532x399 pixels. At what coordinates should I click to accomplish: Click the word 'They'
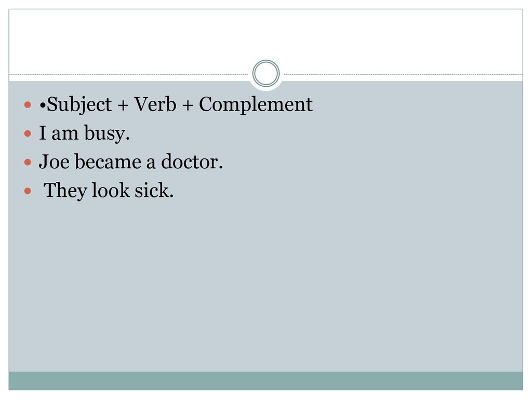pyautogui.click(x=65, y=191)
